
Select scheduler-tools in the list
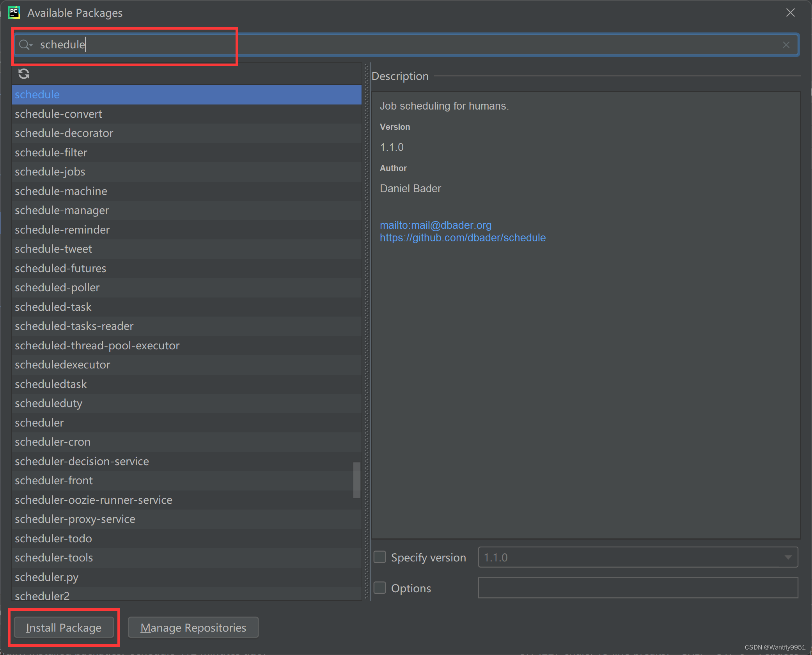(x=187, y=558)
